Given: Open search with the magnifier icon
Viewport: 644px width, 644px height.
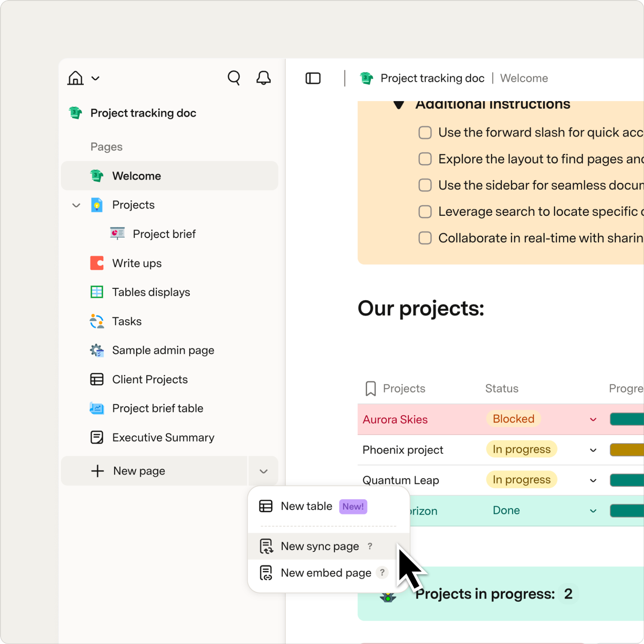Looking at the screenshot, I should point(234,78).
